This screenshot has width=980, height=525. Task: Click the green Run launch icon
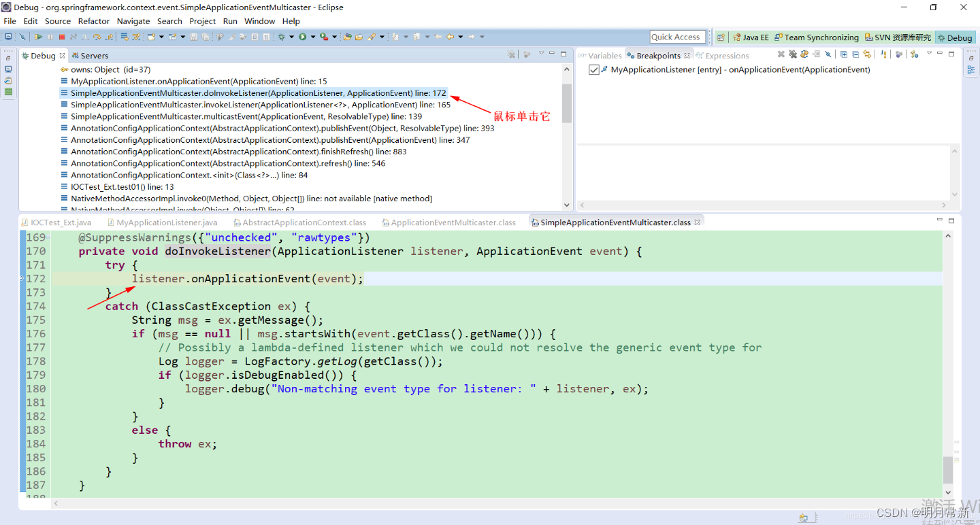(302, 37)
